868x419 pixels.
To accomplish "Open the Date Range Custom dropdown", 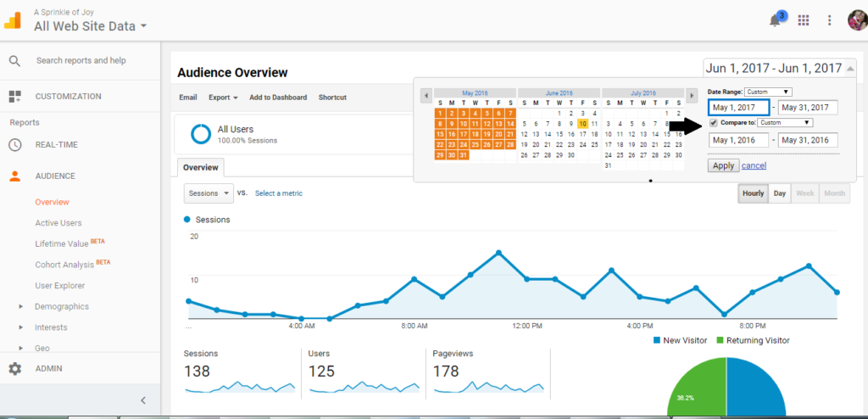I will [768, 92].
